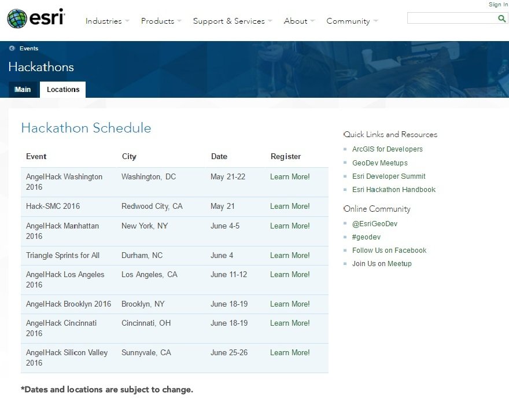Screen dimensions: 509x420
Task: Click the dates subject to change note
Action: [x=107, y=390]
